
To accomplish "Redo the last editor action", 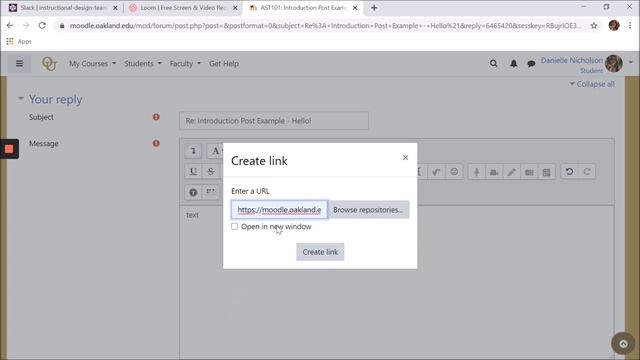I will click(587, 172).
